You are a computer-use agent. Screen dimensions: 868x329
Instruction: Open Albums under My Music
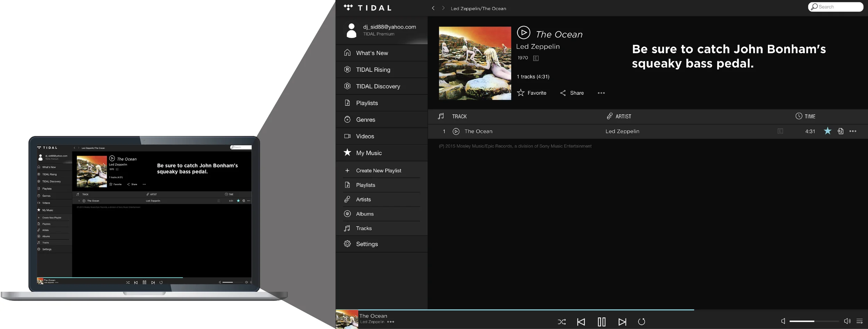[x=382, y=214]
